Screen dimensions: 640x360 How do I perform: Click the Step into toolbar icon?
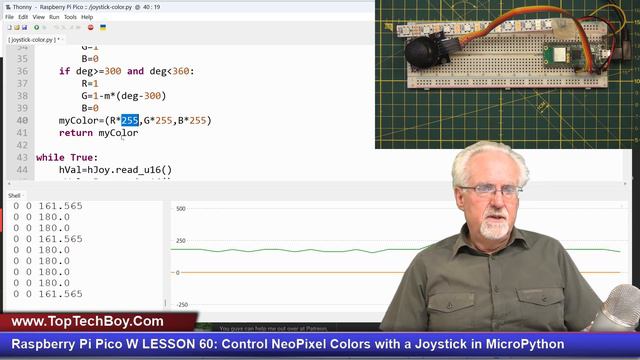pyautogui.click(x=64, y=27)
